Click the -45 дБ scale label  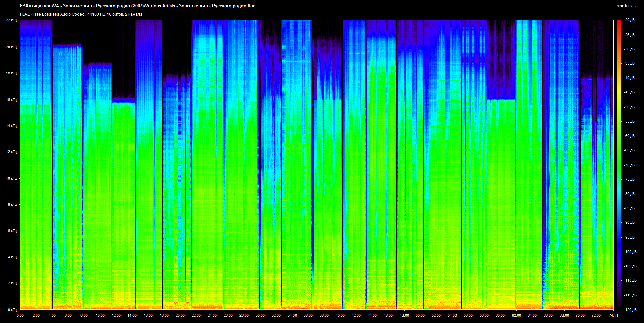point(629,92)
